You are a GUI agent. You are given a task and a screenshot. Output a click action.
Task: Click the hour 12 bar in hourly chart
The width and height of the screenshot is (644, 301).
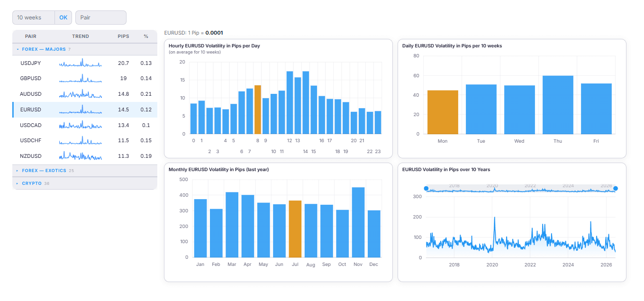(290, 102)
